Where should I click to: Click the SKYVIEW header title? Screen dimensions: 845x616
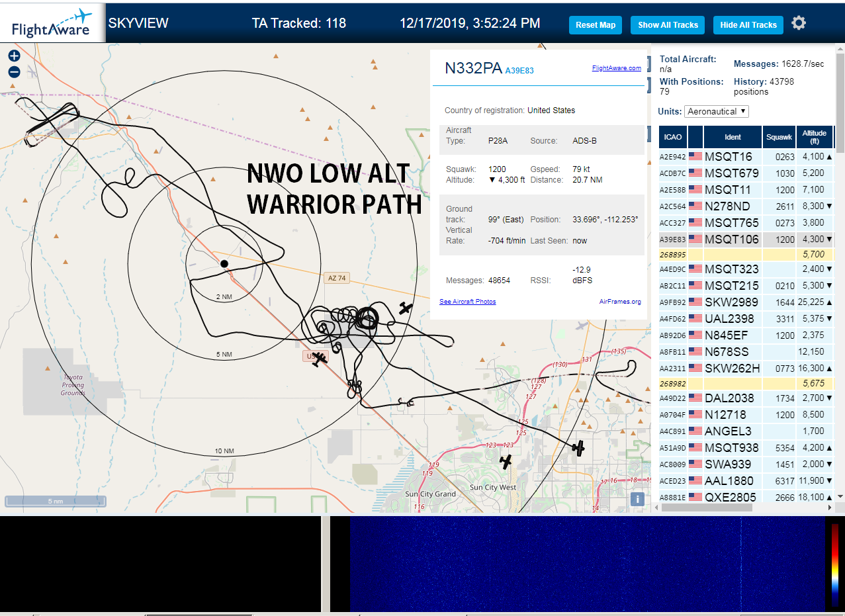coord(138,23)
